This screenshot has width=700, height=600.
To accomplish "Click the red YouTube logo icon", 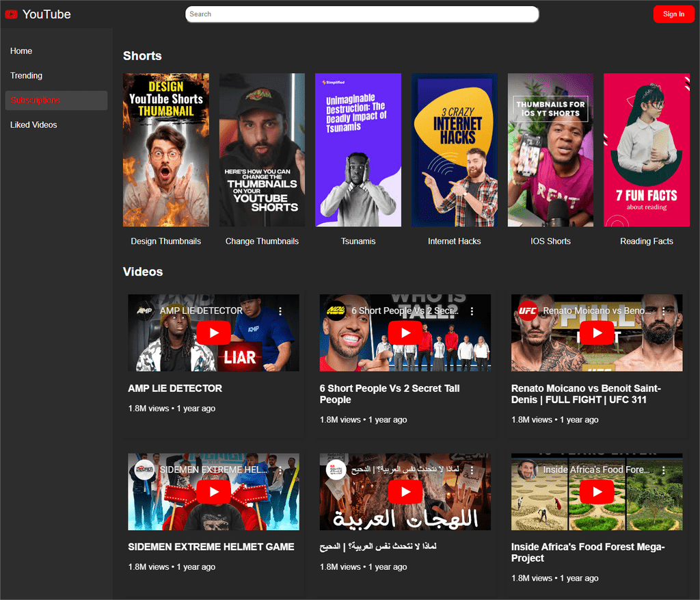I will [11, 14].
